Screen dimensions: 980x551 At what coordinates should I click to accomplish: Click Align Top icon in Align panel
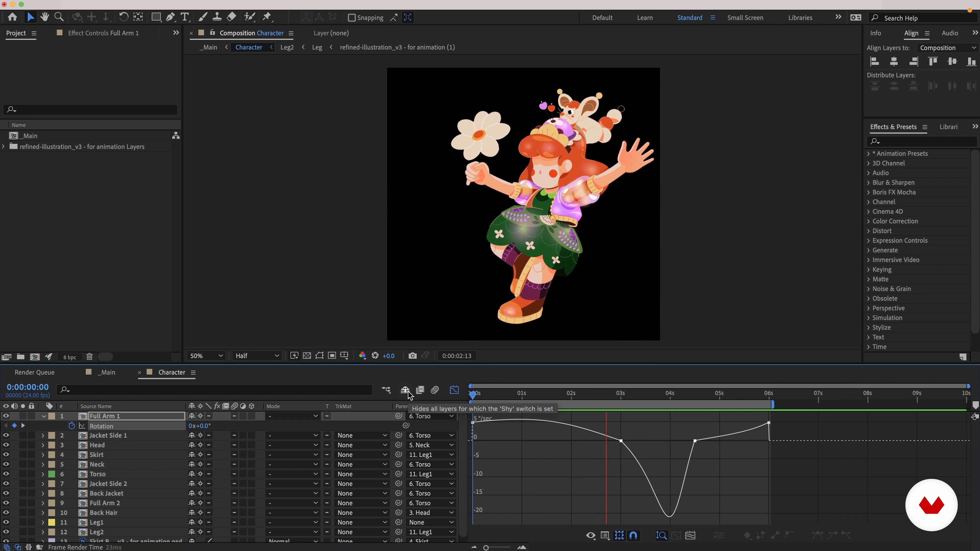tap(933, 61)
